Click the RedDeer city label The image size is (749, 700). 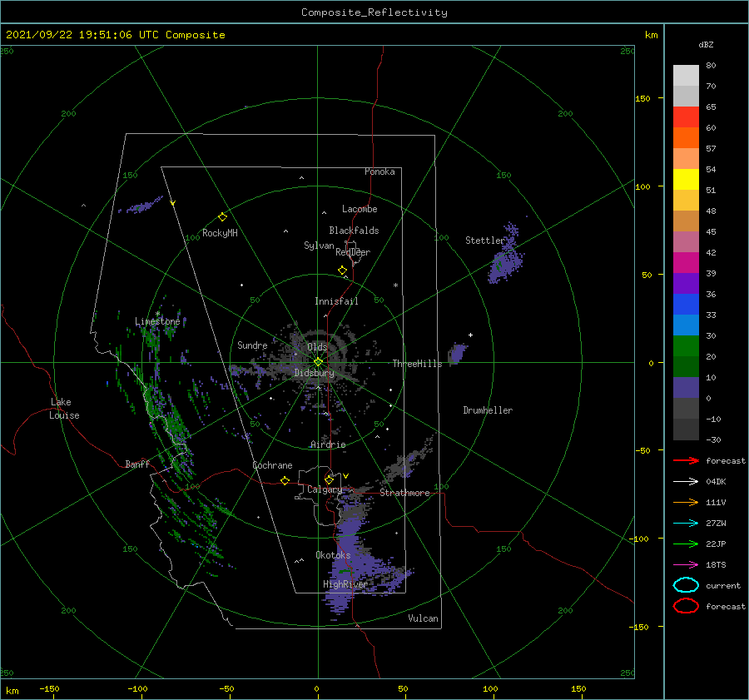click(353, 252)
